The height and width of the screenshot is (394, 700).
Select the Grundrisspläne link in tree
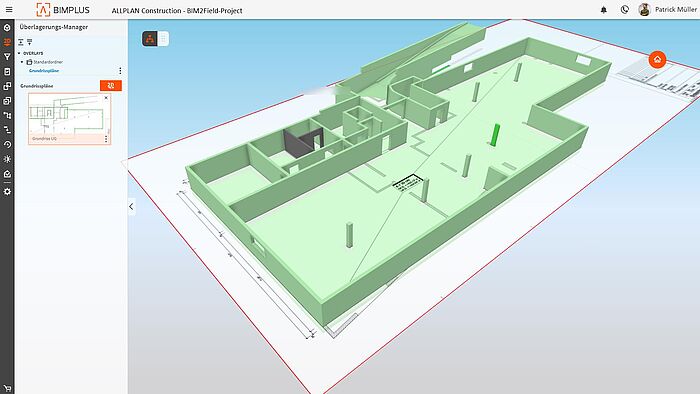click(44, 71)
